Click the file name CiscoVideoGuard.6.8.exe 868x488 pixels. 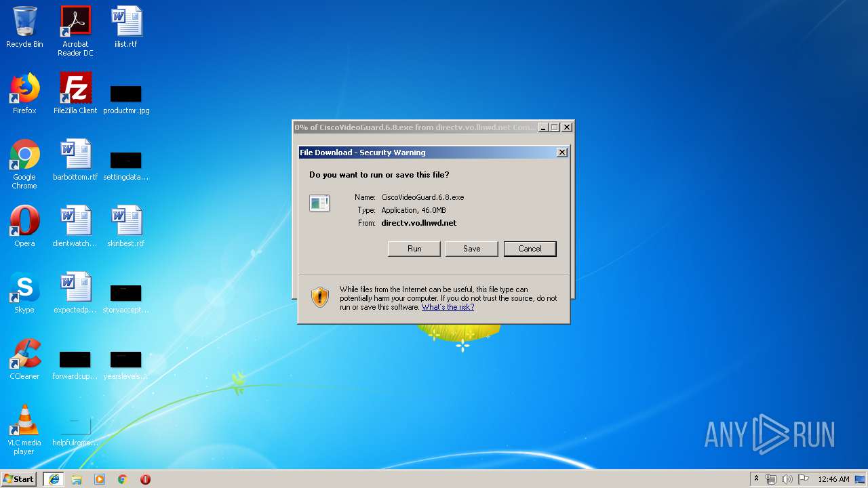[x=422, y=197]
